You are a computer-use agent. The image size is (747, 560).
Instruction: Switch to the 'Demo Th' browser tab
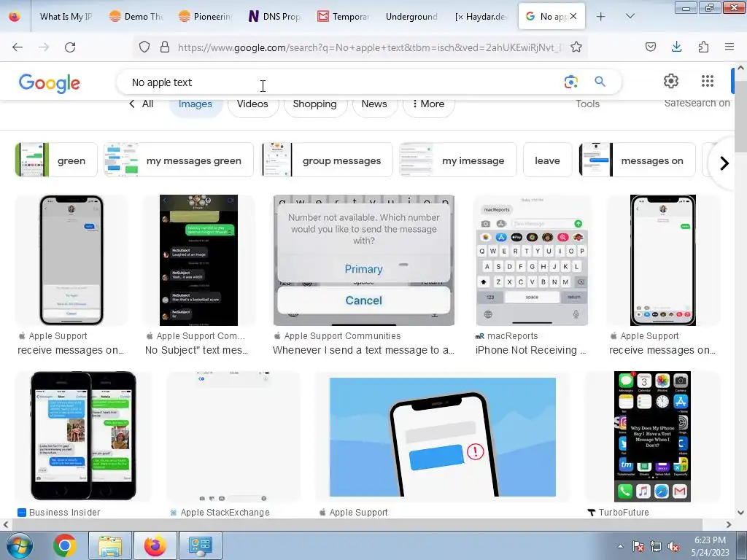pos(136,17)
